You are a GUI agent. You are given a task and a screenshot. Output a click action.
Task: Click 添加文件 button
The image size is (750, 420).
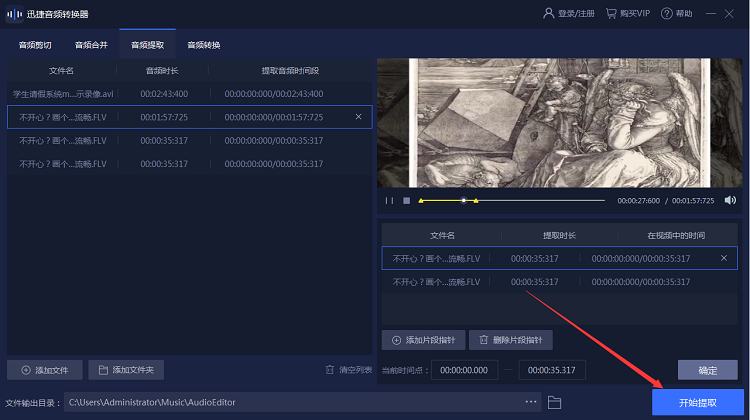click(45, 370)
